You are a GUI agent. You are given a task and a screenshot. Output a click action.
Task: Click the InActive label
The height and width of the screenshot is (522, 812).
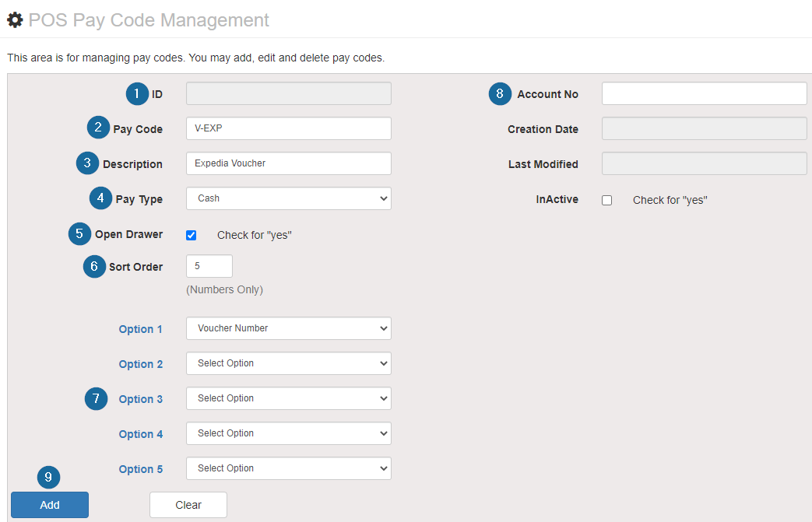557,199
